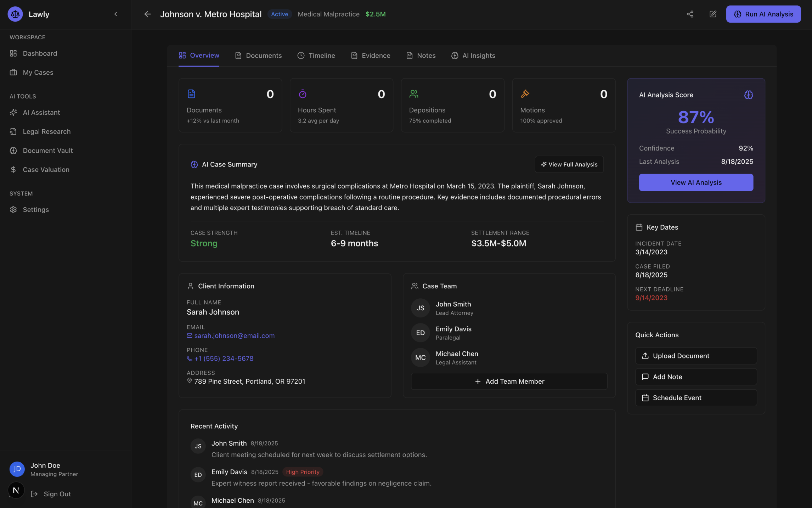Click the edit case icon in the header

pos(713,14)
